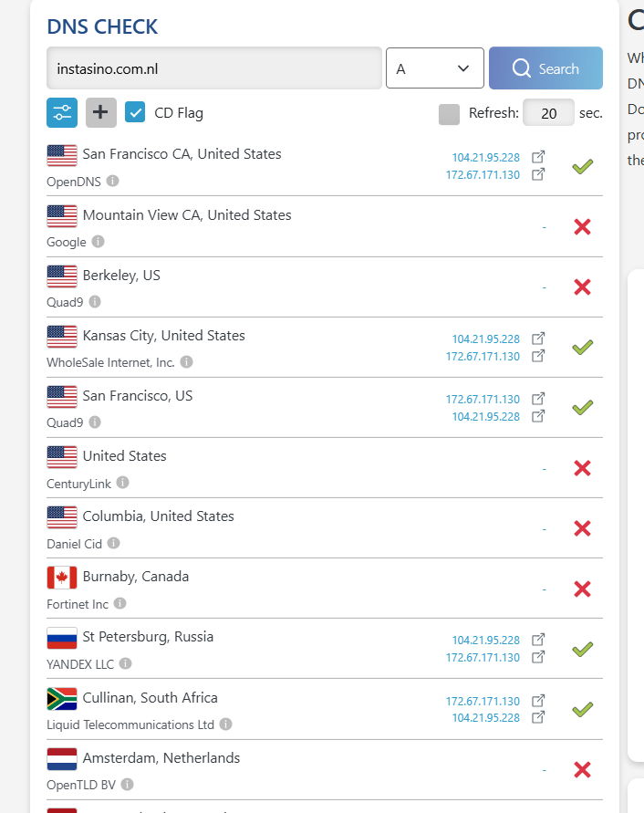Click the settings sliders filter icon
This screenshot has height=813, width=644.
coord(62,112)
